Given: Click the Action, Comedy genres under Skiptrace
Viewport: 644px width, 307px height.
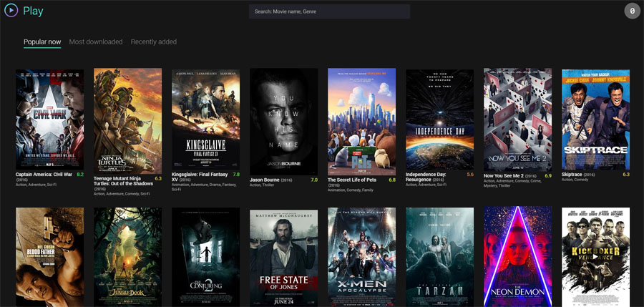Looking at the screenshot, I should (575, 180).
